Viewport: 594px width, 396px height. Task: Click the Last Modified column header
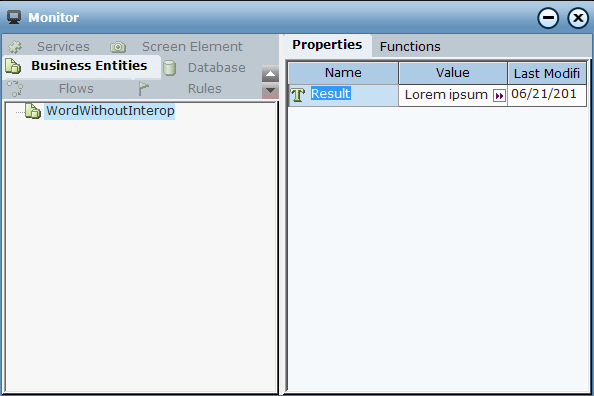(x=547, y=73)
